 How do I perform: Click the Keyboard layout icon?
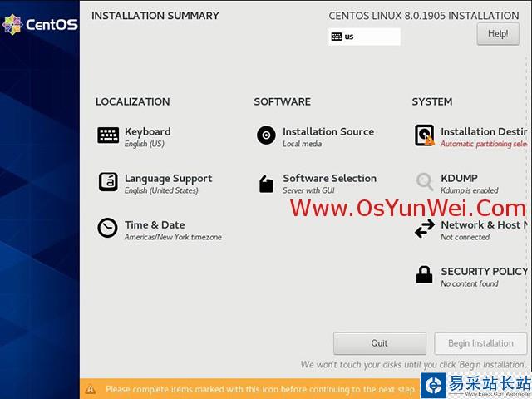[x=108, y=135]
